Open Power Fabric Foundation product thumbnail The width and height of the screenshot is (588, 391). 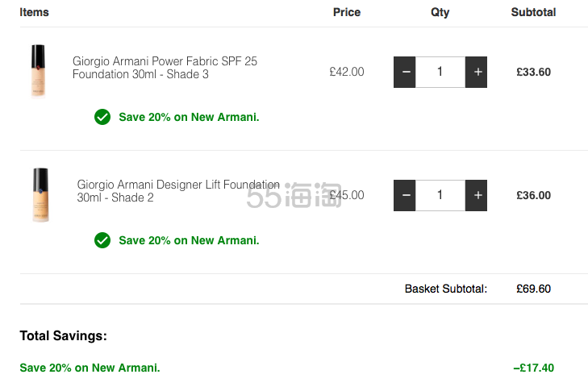38,71
